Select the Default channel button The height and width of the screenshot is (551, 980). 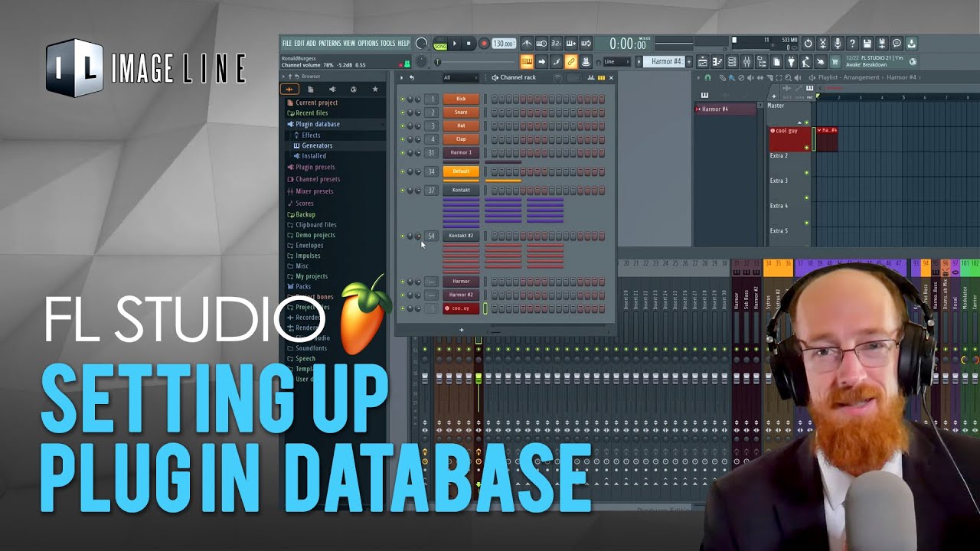461,171
